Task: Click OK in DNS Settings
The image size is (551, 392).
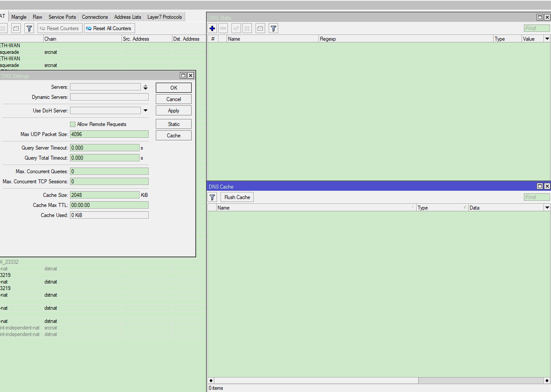Action: (x=174, y=87)
